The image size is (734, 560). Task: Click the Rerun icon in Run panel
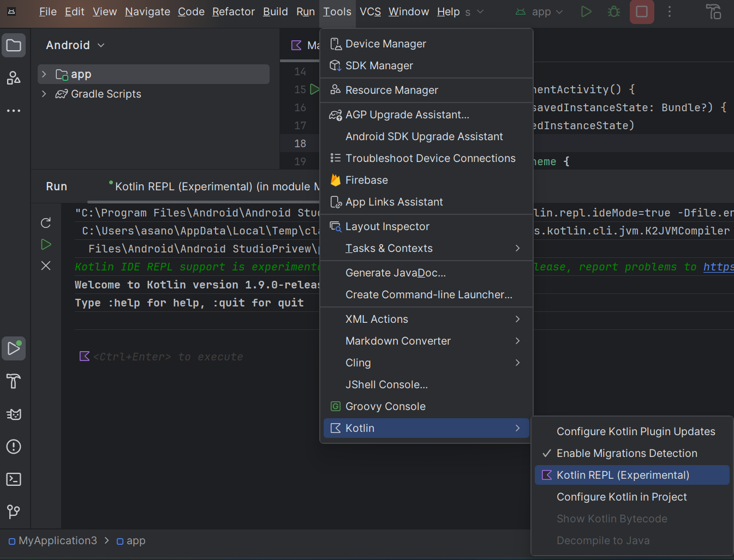point(46,222)
